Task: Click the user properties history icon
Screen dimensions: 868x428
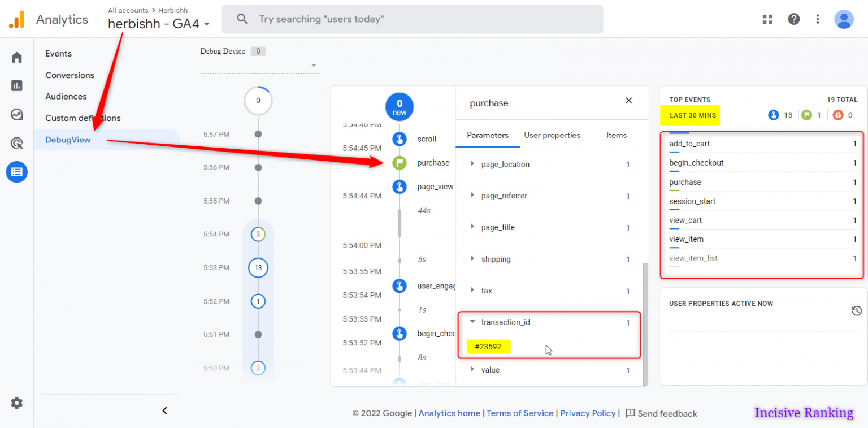Action: 856,310
